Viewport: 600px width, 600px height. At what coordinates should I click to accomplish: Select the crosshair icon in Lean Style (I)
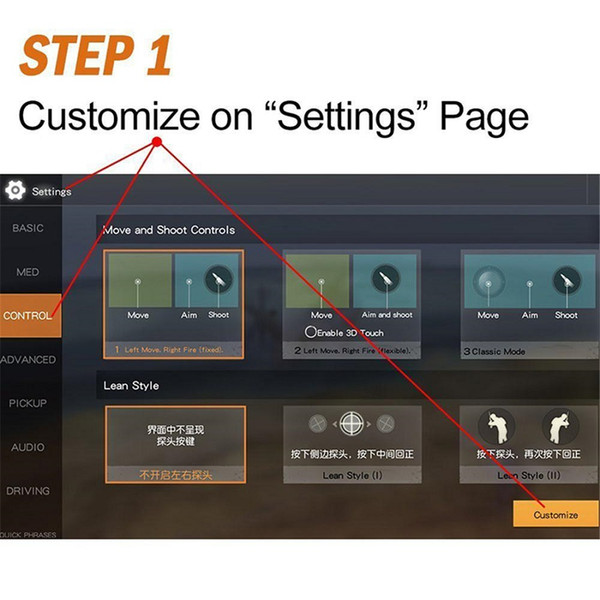pos(352,424)
